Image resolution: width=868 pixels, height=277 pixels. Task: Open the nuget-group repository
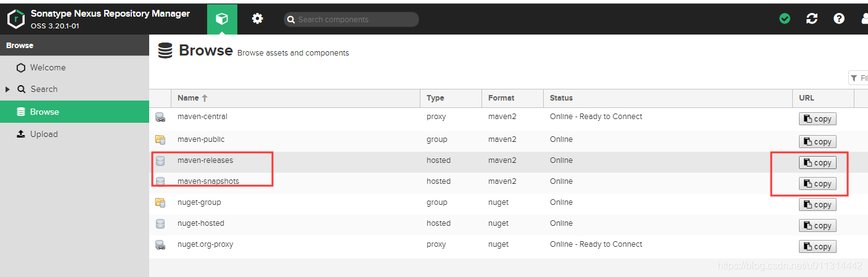[199, 202]
